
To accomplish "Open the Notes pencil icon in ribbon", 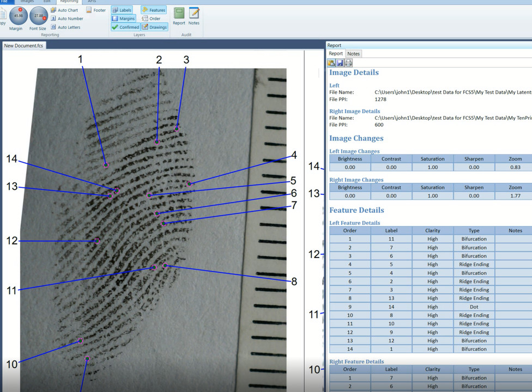I will pos(194,16).
